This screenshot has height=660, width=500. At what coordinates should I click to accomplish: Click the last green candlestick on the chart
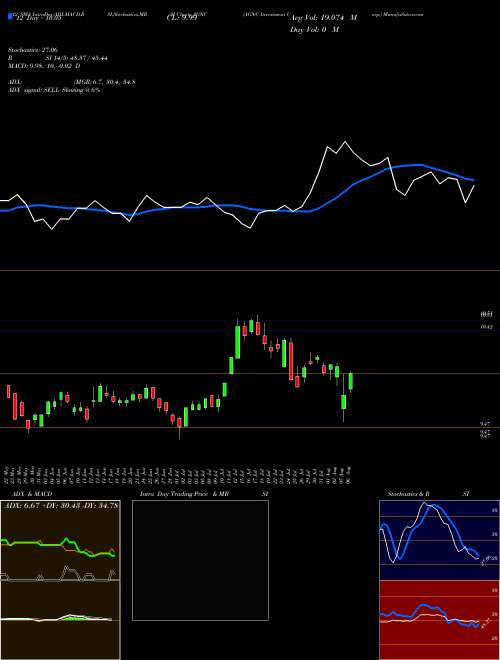point(351,382)
